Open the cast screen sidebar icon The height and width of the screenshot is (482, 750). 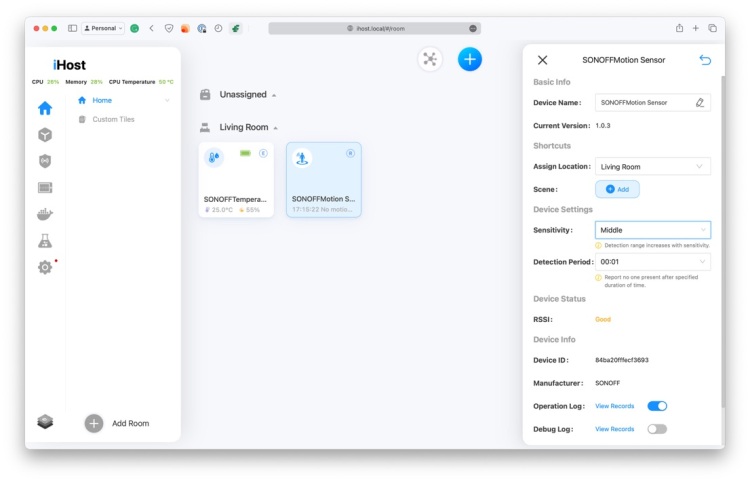(x=45, y=187)
